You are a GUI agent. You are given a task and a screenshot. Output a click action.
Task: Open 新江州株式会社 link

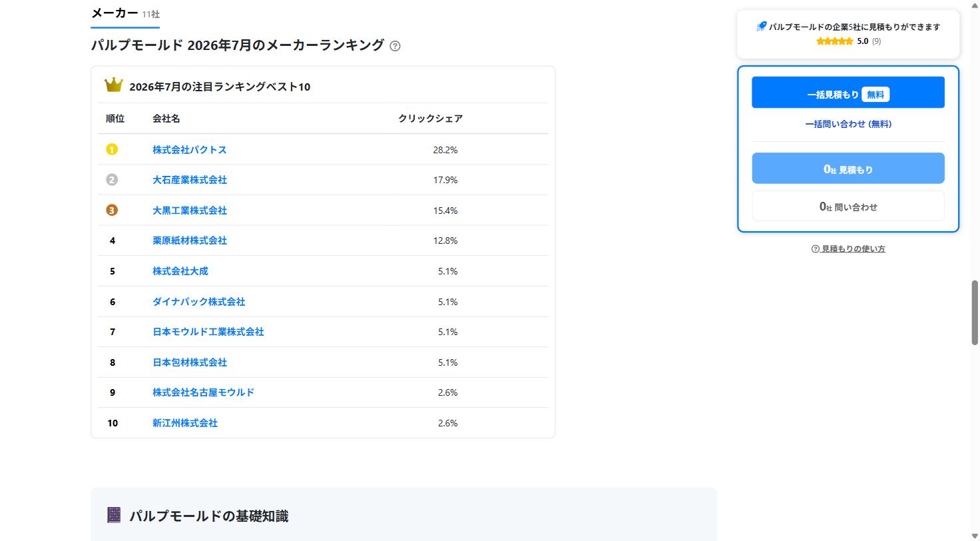(x=185, y=423)
